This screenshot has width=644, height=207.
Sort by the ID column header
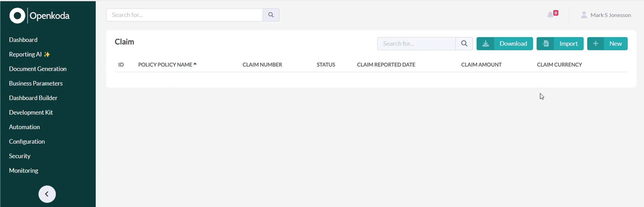(121, 65)
